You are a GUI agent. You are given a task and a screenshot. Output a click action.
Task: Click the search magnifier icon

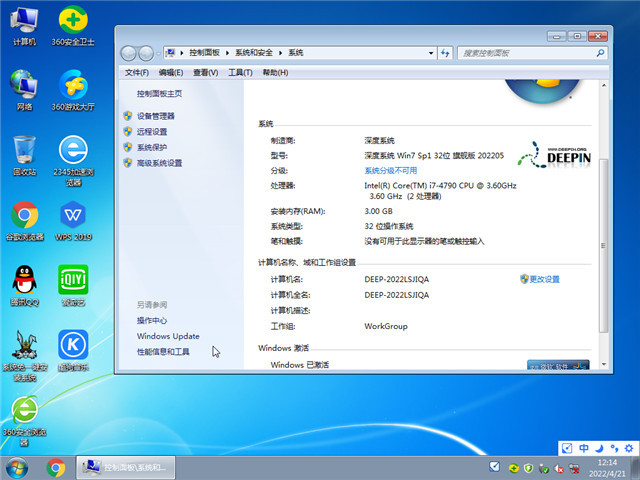pos(600,53)
